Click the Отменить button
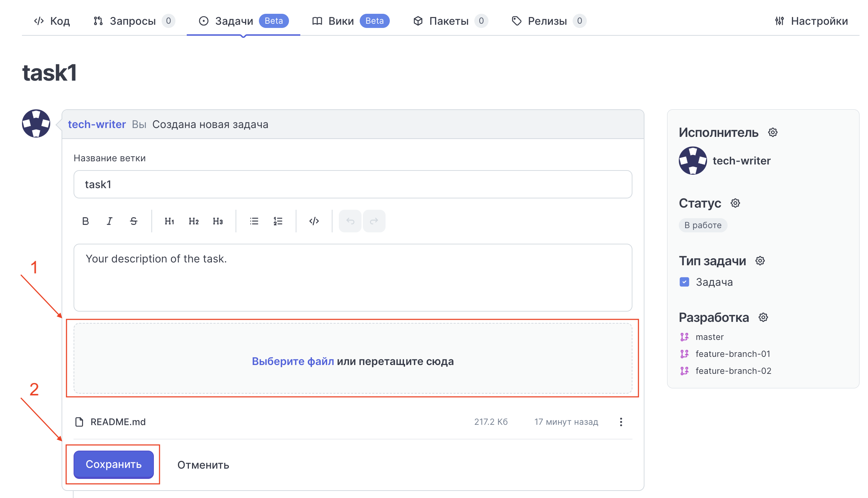This screenshot has width=868, height=498. point(203,465)
